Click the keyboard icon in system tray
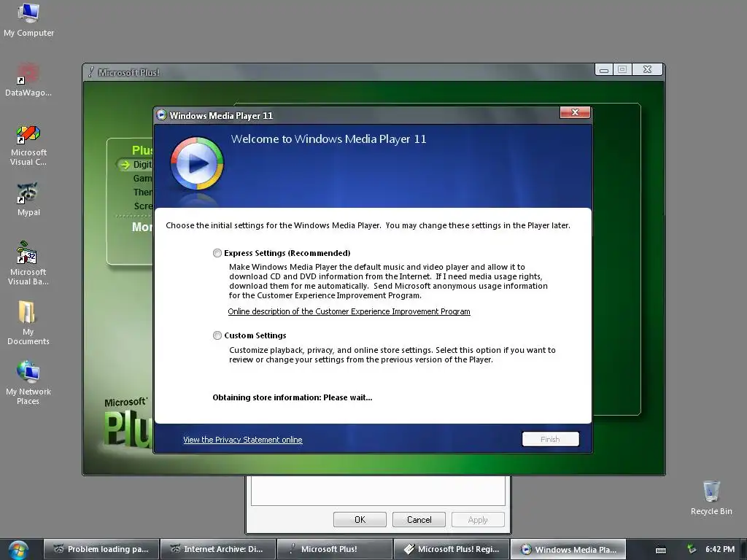This screenshot has height=560, width=747. point(661,550)
